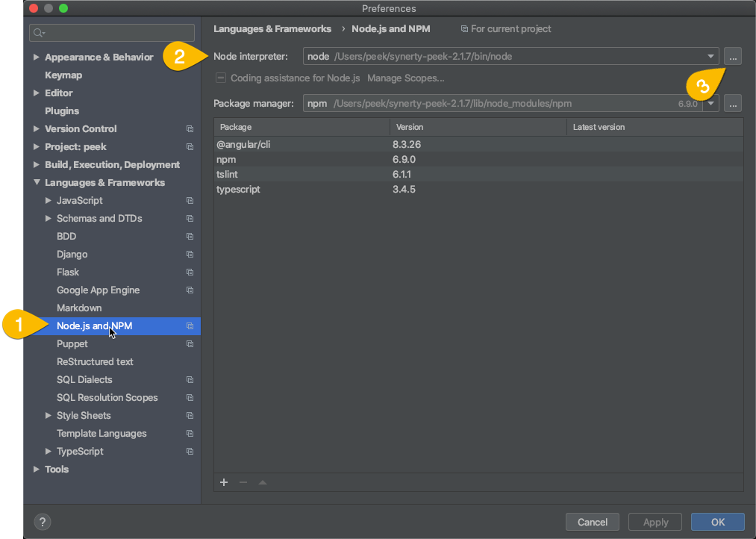Expand the Version Control section

(36, 128)
